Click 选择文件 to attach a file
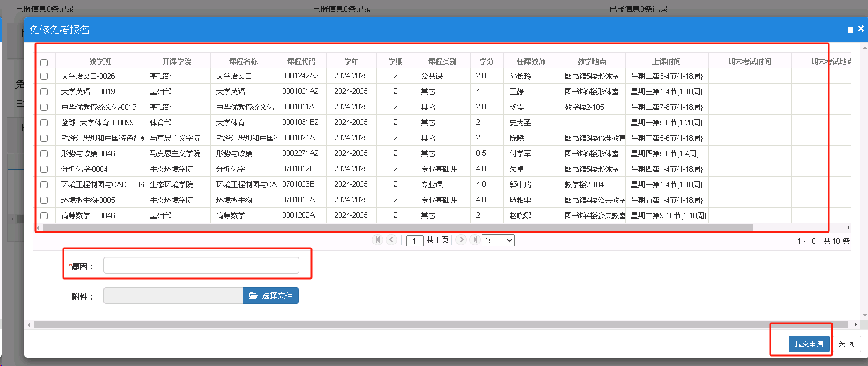868x366 pixels. 271,296
